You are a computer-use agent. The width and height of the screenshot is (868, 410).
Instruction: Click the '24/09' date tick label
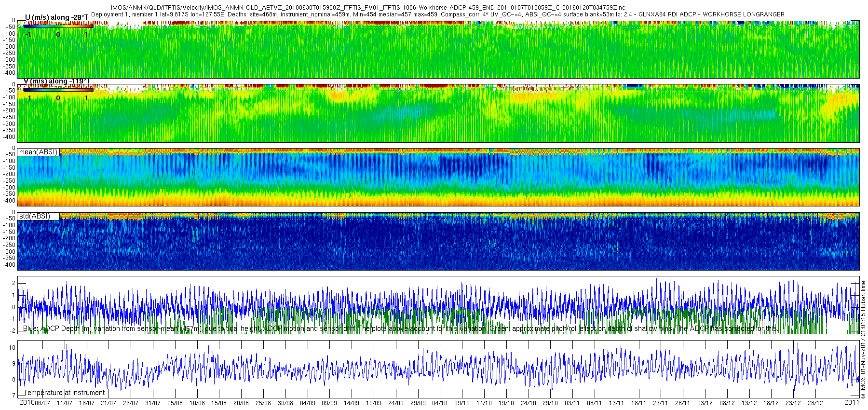tap(396, 403)
